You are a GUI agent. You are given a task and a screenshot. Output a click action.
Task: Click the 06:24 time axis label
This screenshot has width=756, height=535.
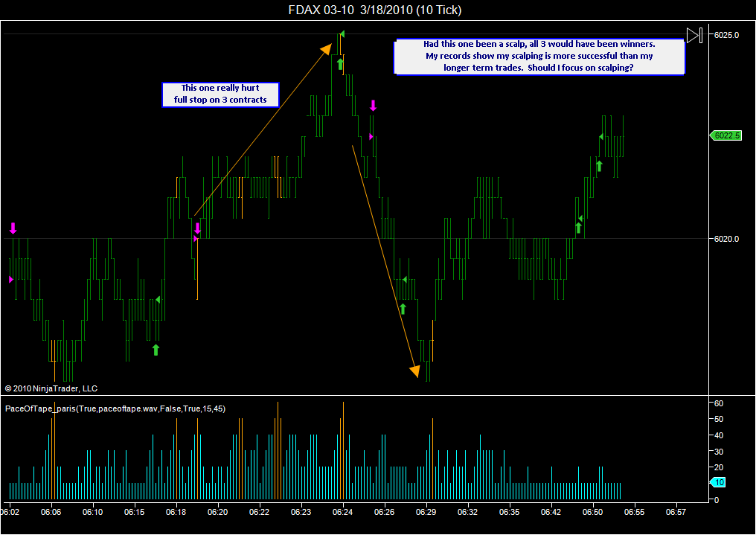(x=342, y=512)
